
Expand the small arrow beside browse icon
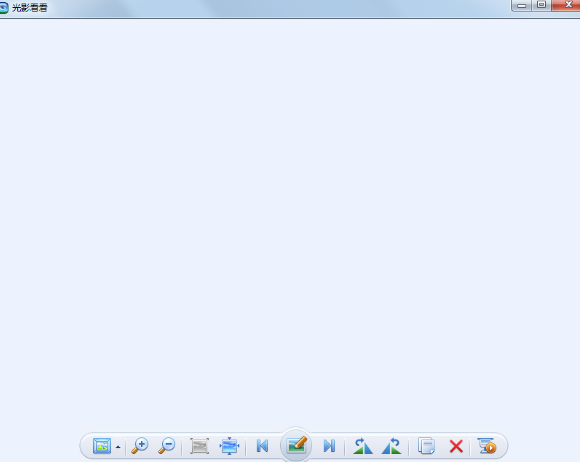point(118,447)
